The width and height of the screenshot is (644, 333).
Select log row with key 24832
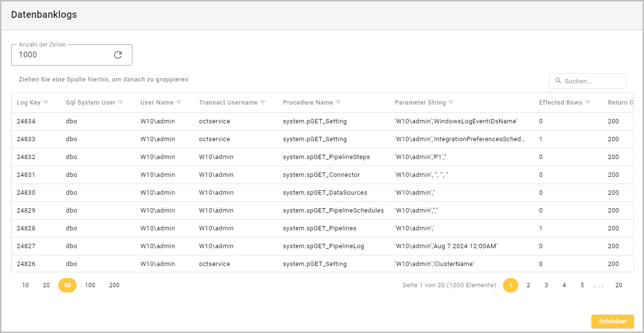(26, 157)
